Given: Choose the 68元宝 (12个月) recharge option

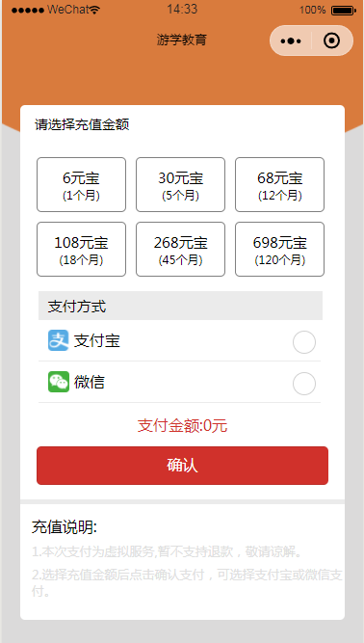Looking at the screenshot, I should coord(279,184).
